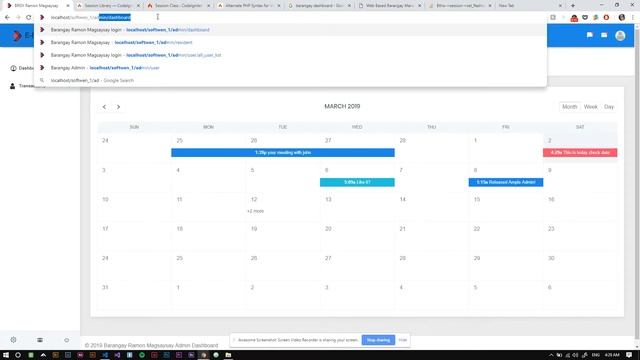Close the first ERDI Ramon Magsaysay tab

coord(68,6)
